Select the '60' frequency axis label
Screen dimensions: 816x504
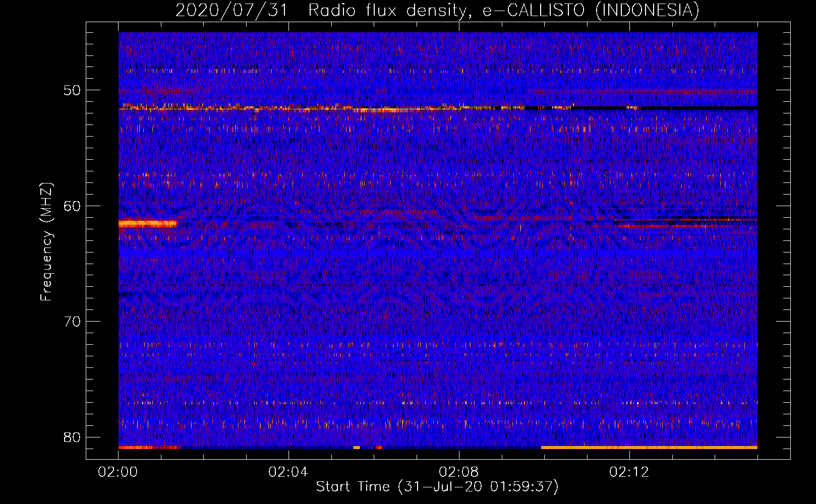click(73, 206)
